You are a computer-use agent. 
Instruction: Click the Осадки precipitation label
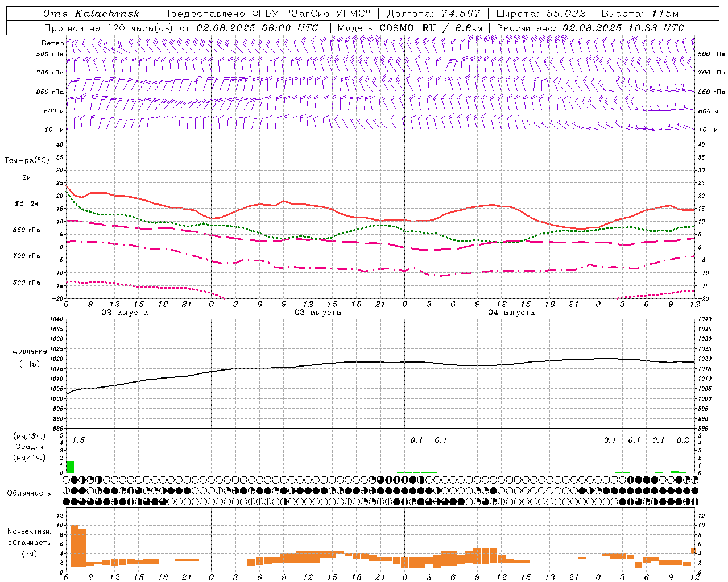[30, 447]
